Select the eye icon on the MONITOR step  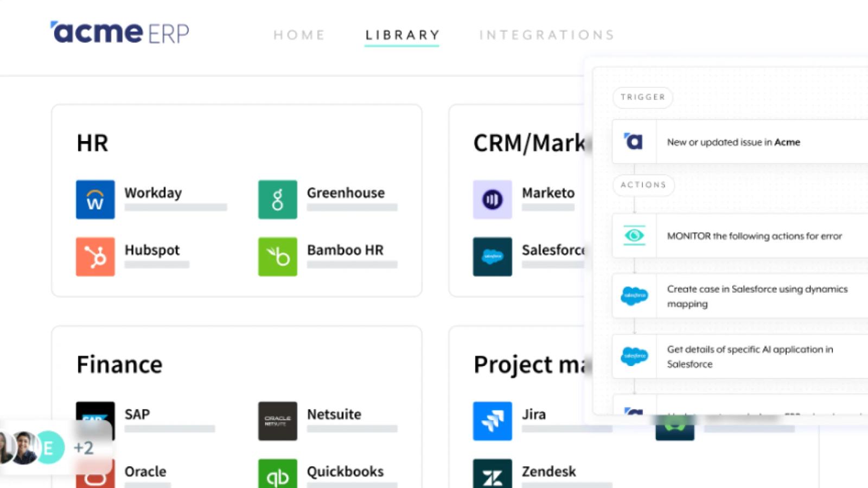coord(634,235)
